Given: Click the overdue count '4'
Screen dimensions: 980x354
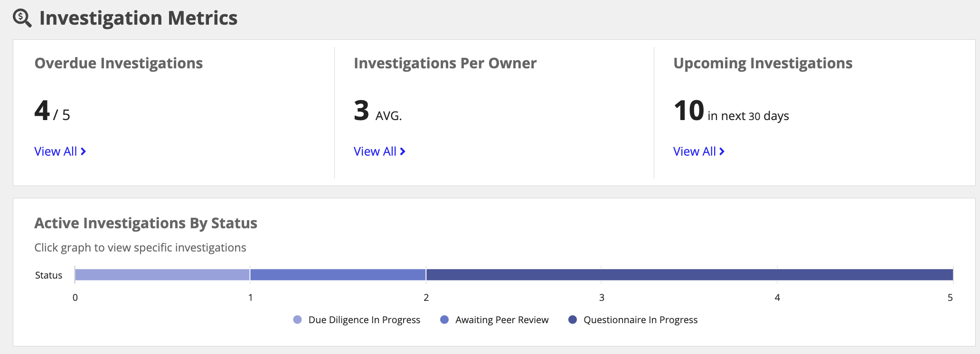Looking at the screenshot, I should coord(42,111).
